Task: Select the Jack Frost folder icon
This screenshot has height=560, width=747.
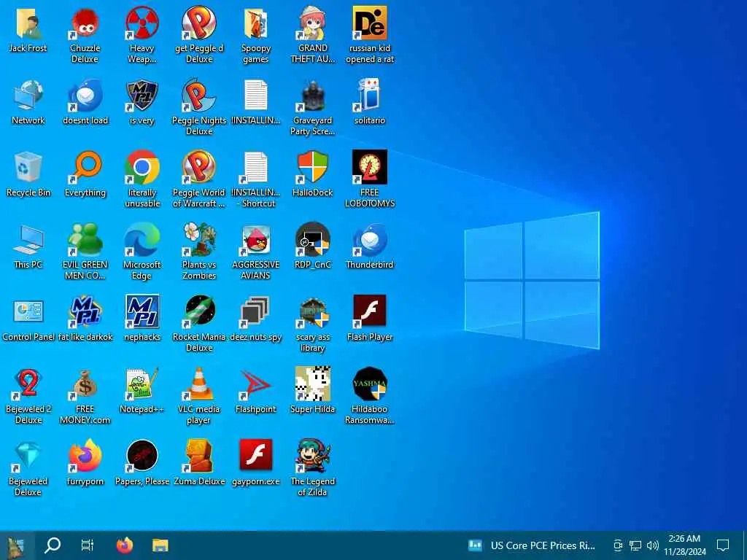Action: (x=28, y=23)
